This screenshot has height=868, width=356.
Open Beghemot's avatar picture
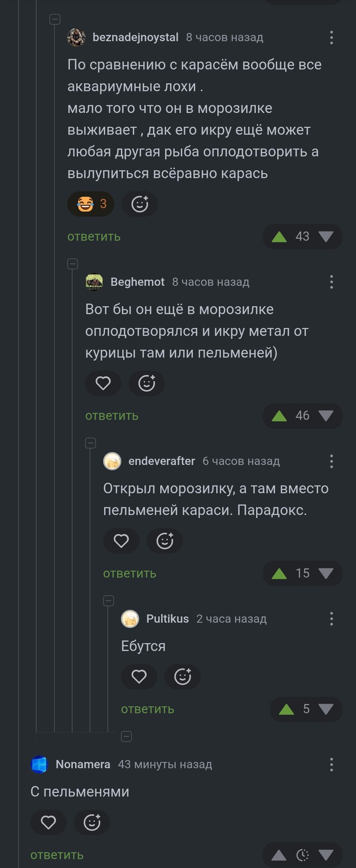tap(94, 282)
